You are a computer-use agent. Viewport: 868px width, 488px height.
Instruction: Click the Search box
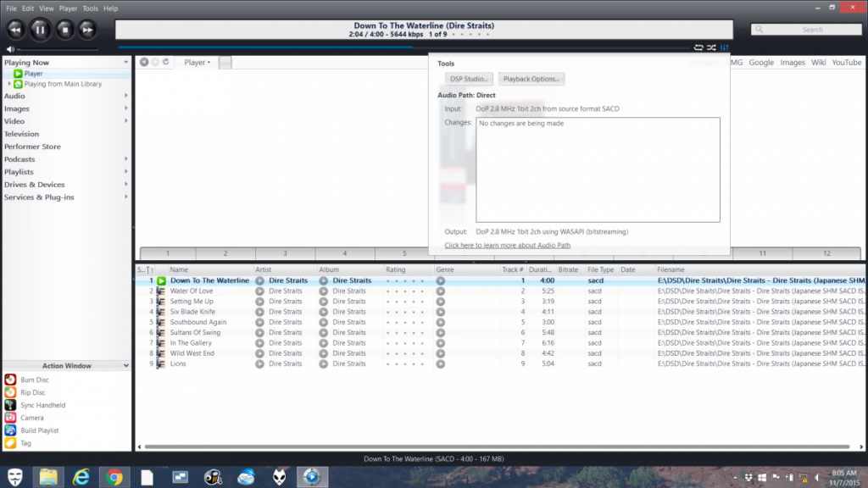[x=807, y=30]
